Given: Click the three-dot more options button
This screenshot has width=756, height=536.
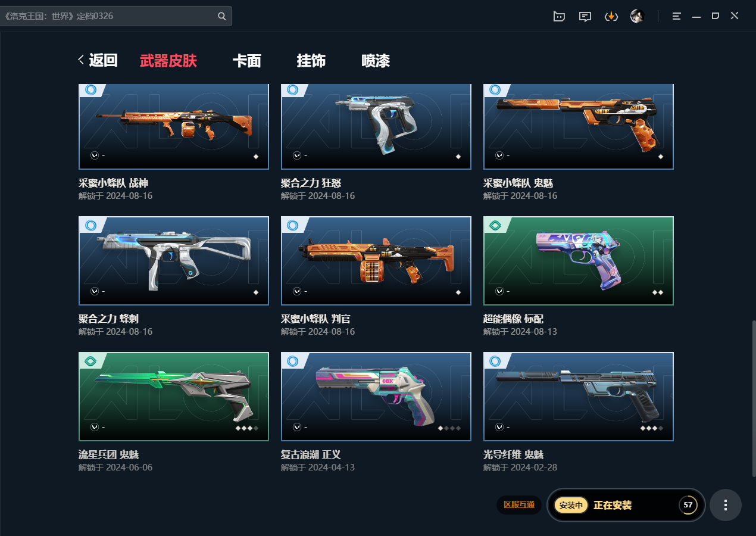Looking at the screenshot, I should pos(726,505).
